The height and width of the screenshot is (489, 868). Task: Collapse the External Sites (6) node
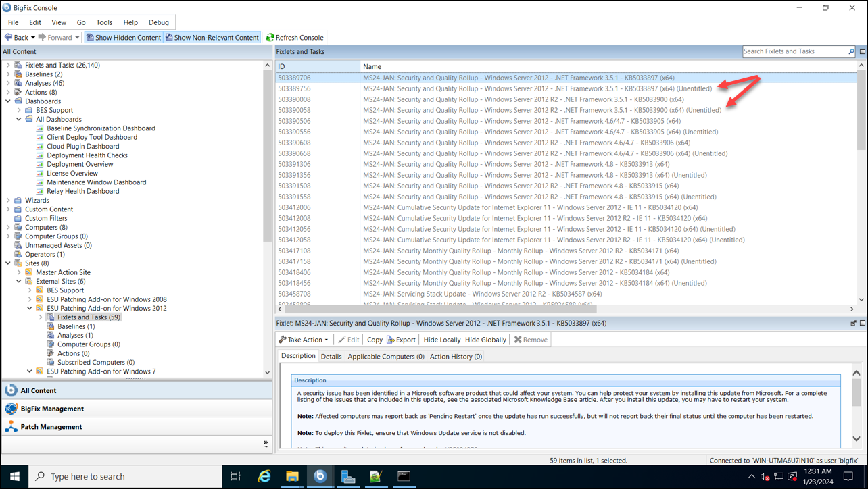tap(19, 281)
